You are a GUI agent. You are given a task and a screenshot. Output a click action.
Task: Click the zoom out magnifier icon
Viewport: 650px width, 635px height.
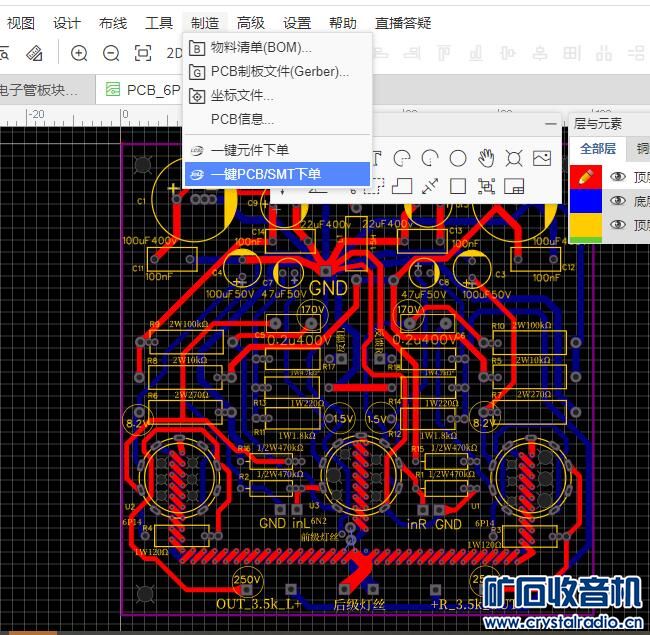tap(111, 53)
